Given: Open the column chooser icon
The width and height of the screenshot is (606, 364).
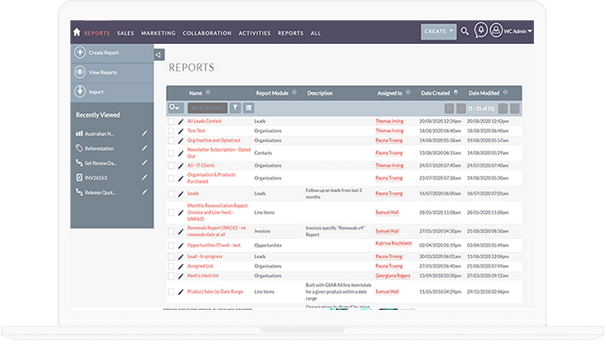Looking at the screenshot, I should pyautogui.click(x=248, y=108).
